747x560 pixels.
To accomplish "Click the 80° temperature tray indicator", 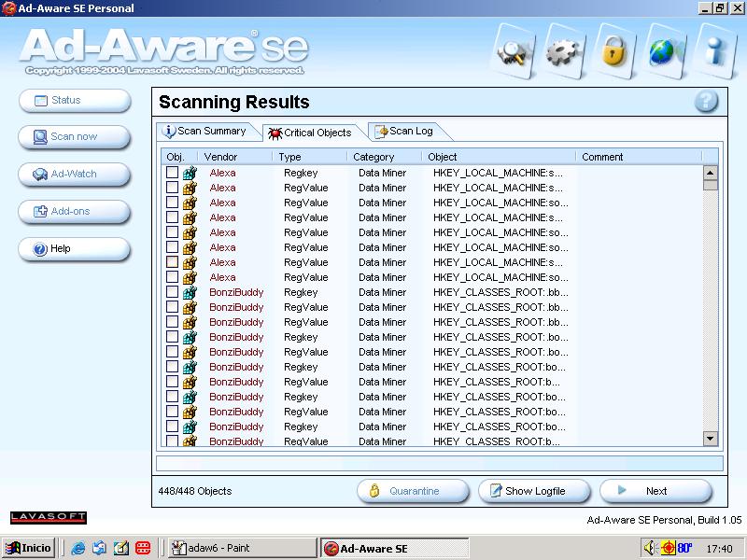I will 684,548.
